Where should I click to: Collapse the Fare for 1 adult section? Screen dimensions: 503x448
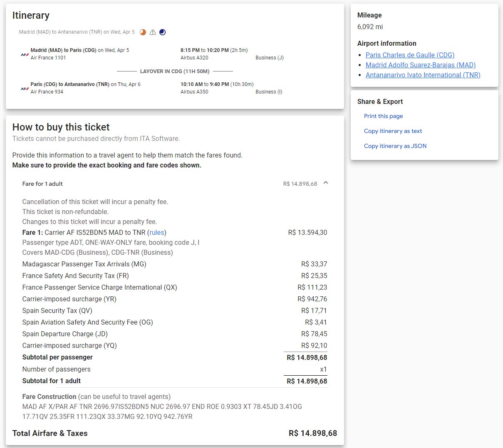[x=326, y=183]
